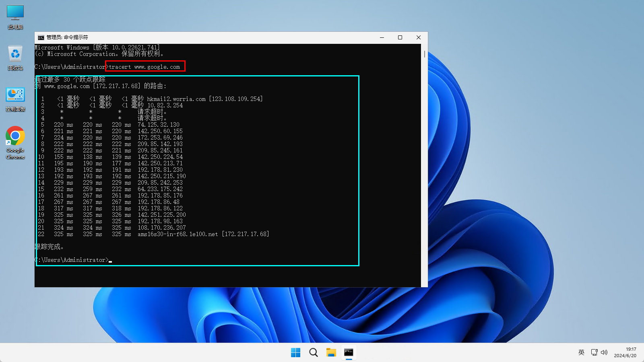Open the network status tray icon
Image resolution: width=644 pixels, height=362 pixels.
tap(594, 352)
